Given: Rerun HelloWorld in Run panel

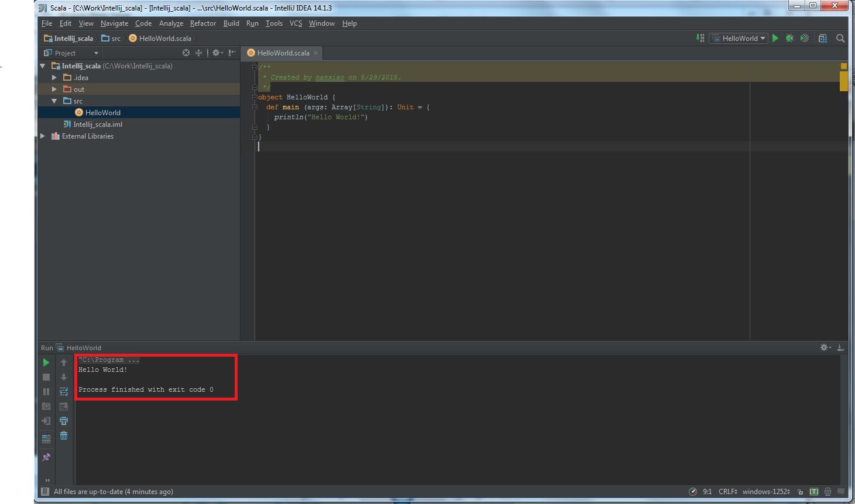Looking at the screenshot, I should 46,363.
